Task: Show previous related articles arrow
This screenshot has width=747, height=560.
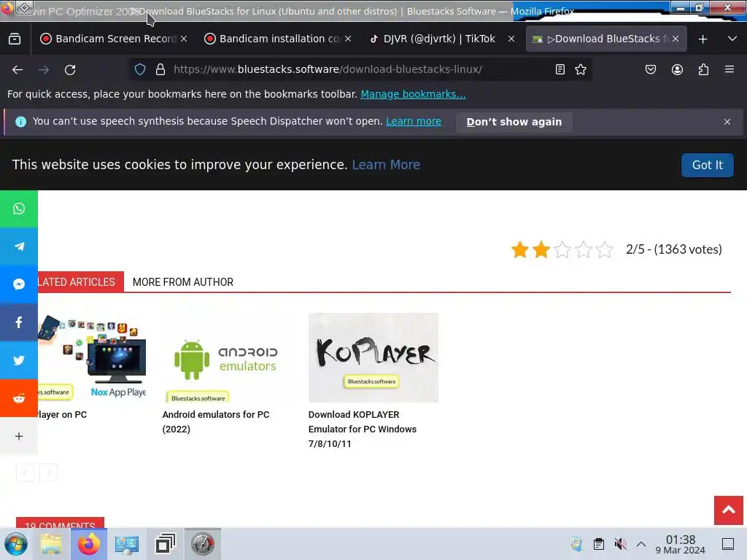Action: pyautogui.click(x=25, y=472)
